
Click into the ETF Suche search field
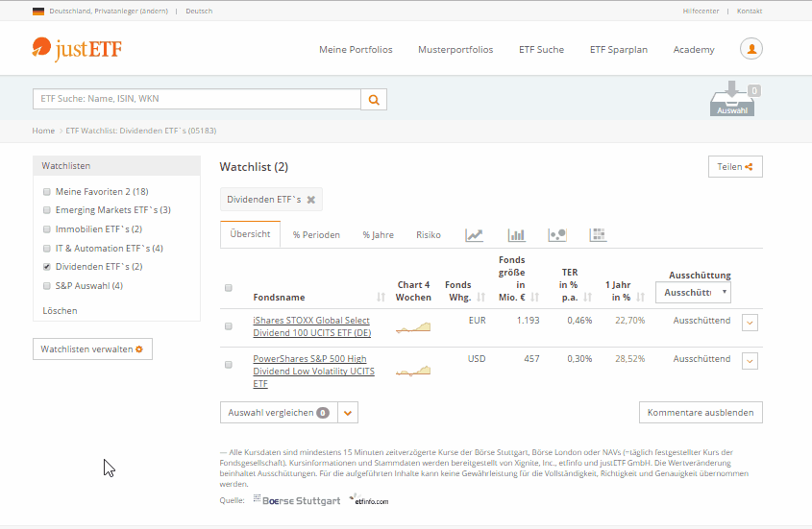197,99
